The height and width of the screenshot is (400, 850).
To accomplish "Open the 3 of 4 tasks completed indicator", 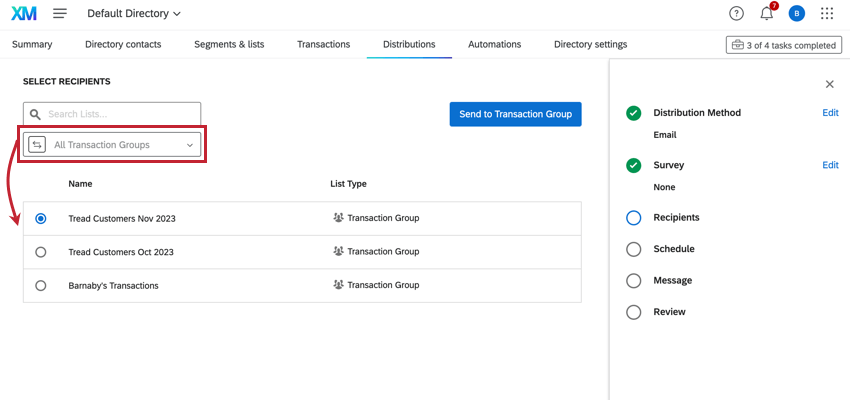I will click(783, 45).
